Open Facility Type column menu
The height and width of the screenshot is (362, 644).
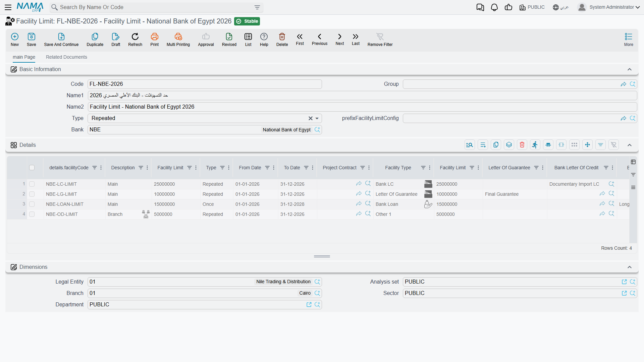(x=430, y=168)
